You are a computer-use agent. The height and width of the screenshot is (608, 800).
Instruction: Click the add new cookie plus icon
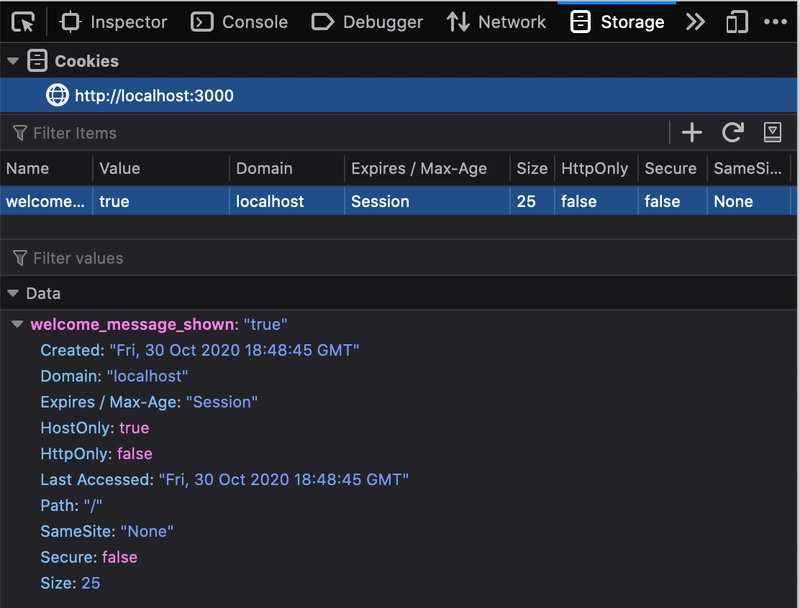pos(692,132)
